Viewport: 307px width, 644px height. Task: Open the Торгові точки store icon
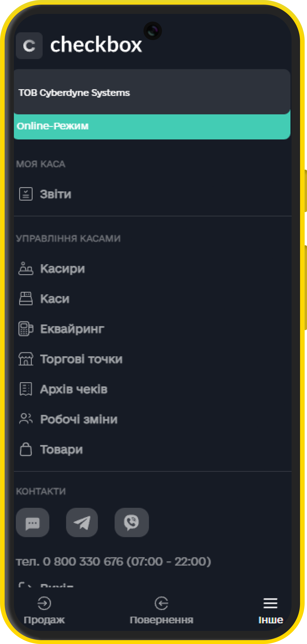point(26,359)
